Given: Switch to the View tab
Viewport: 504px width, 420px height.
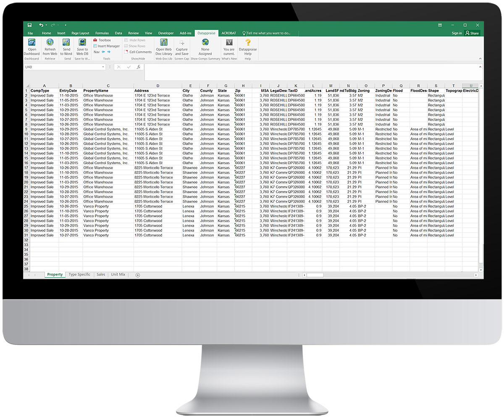Looking at the screenshot, I should point(148,33).
